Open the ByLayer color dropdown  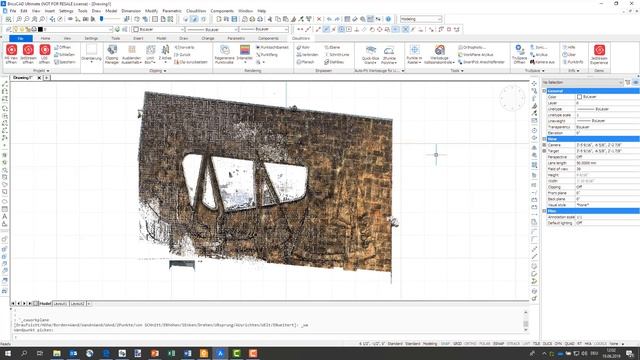(x=158, y=29)
